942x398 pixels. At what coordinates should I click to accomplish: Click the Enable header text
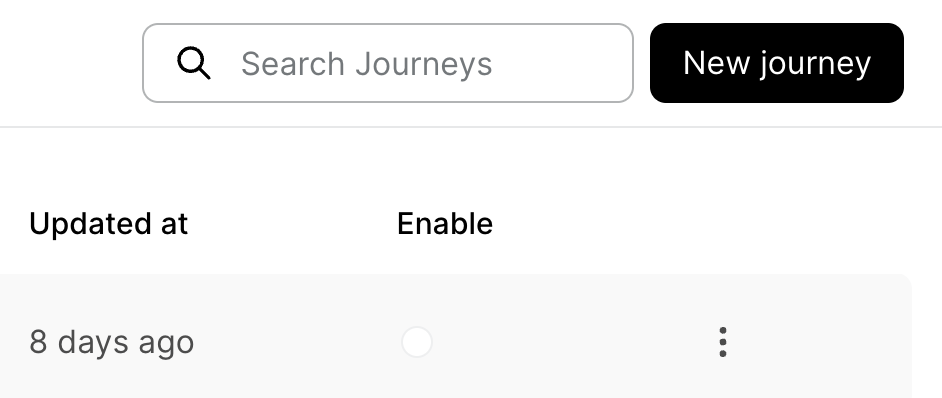[x=445, y=224]
